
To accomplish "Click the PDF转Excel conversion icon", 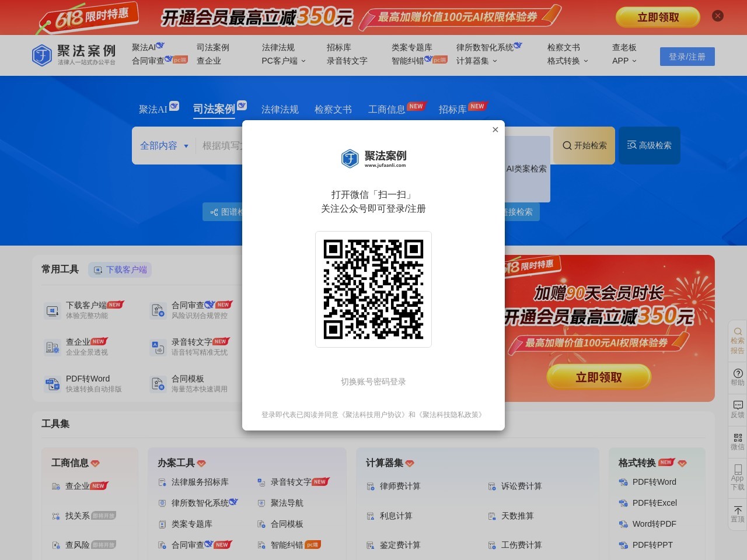I will tap(623, 503).
